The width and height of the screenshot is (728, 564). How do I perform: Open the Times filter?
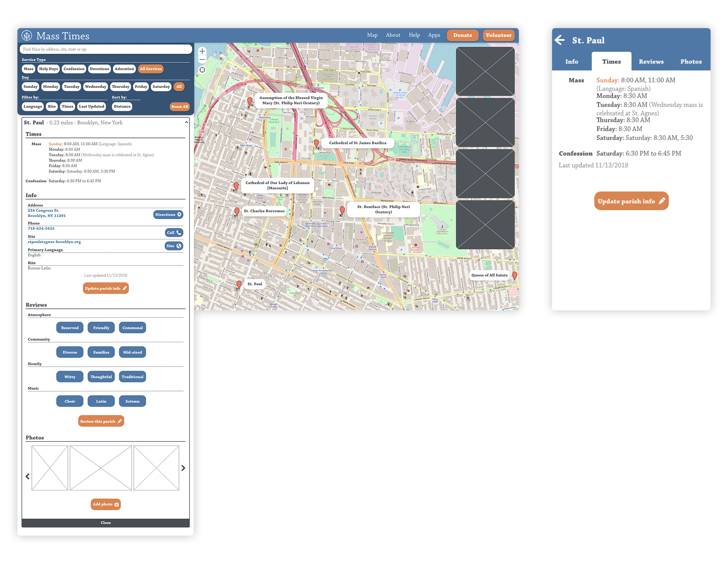[67, 107]
